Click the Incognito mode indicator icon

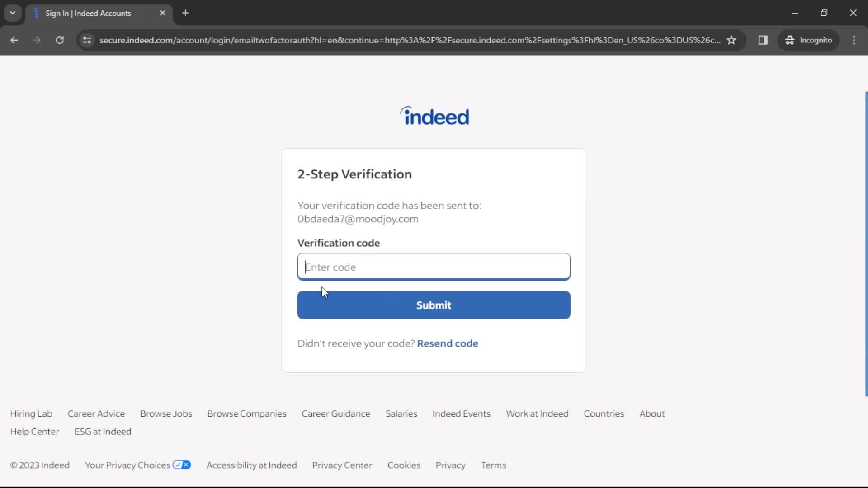(789, 40)
